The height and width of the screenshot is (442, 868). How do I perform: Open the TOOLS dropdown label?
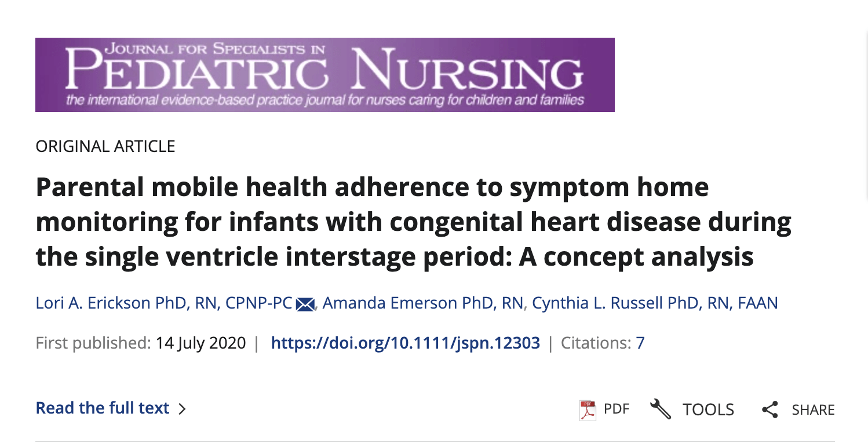tap(708, 410)
